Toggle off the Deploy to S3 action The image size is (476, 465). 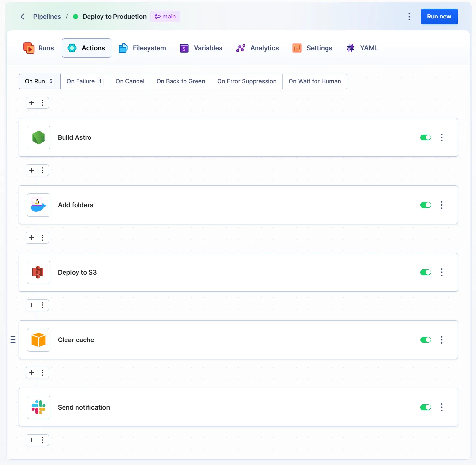tap(425, 272)
